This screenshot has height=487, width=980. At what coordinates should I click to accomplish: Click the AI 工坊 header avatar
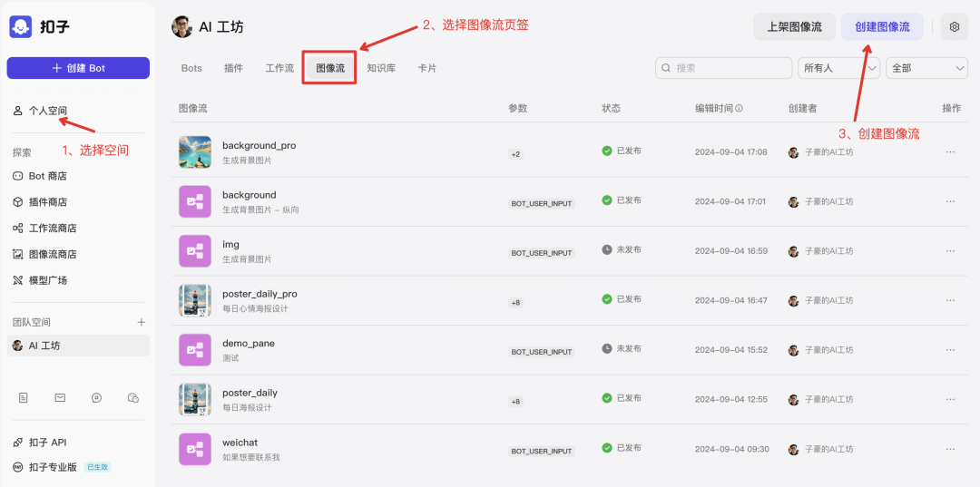[181, 27]
